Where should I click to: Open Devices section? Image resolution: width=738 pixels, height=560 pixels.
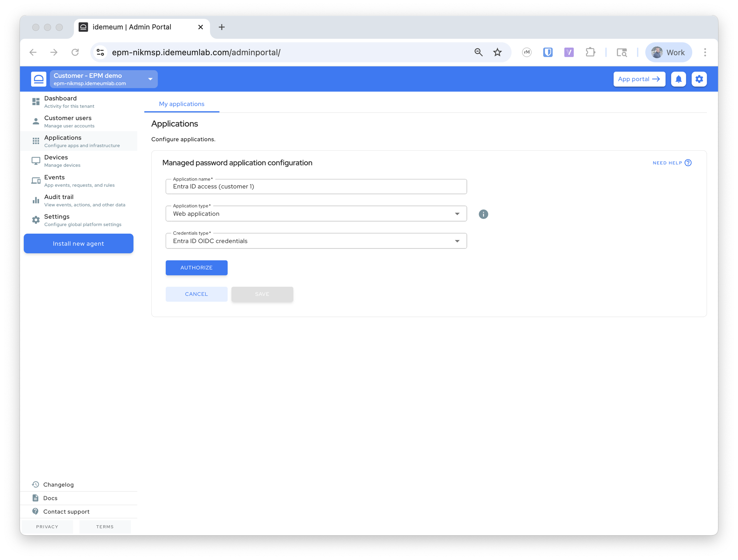pyautogui.click(x=79, y=161)
